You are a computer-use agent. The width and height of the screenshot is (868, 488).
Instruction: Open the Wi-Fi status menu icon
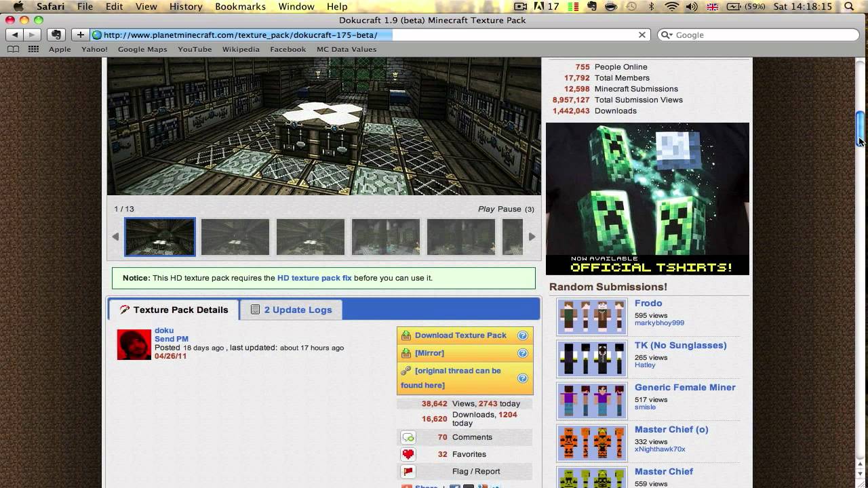click(672, 7)
